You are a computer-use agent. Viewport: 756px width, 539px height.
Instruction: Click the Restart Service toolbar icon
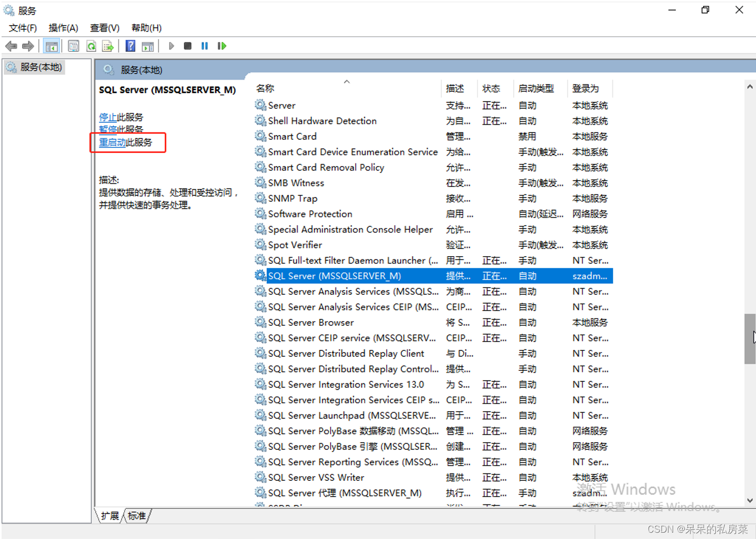(222, 46)
